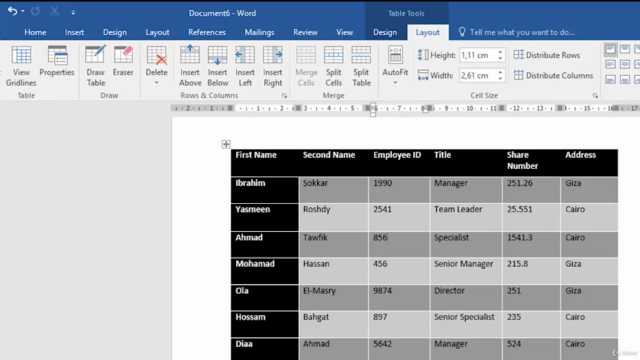Open the Insert ribbon tab
Screen dimensions: 640x360
(74, 32)
